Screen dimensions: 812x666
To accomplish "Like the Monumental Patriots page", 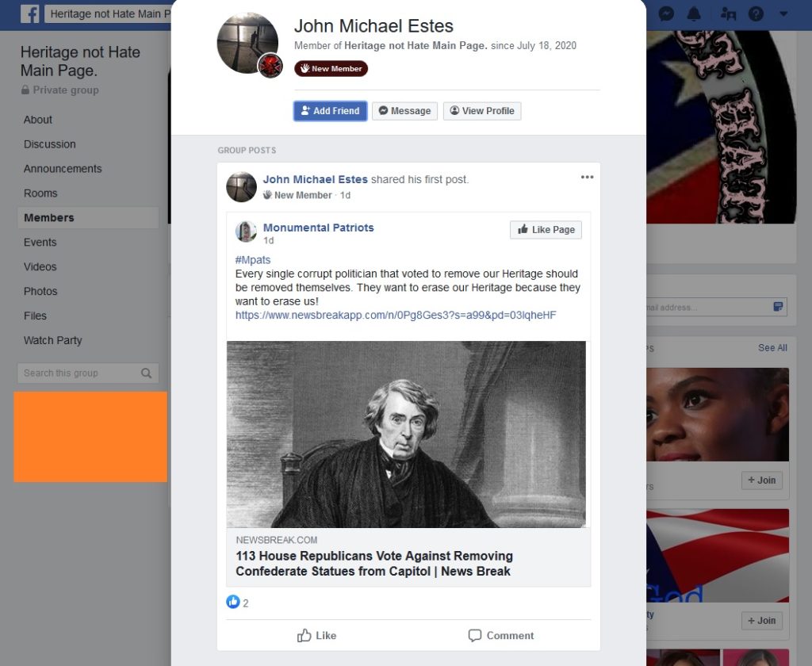I will point(546,229).
